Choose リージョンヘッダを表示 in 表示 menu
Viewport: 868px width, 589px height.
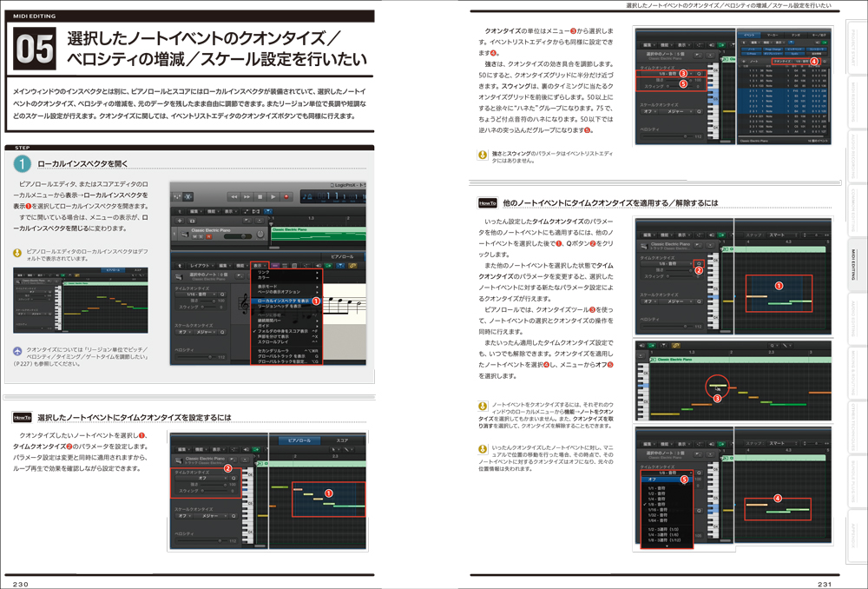coord(286,307)
